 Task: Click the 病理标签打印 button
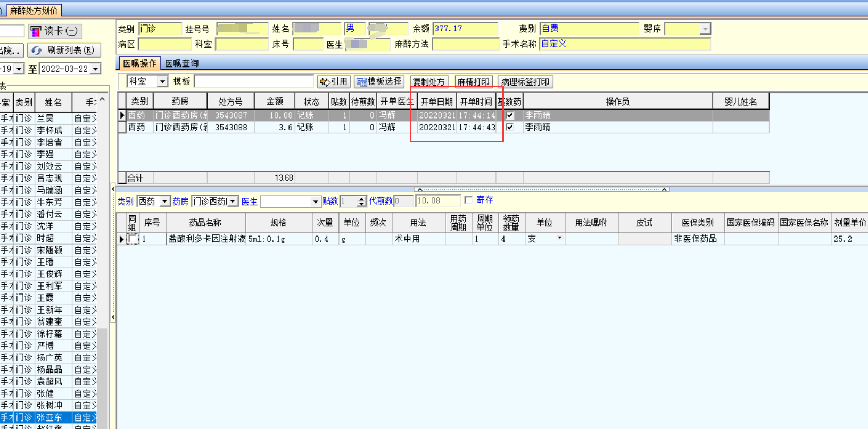tap(525, 81)
